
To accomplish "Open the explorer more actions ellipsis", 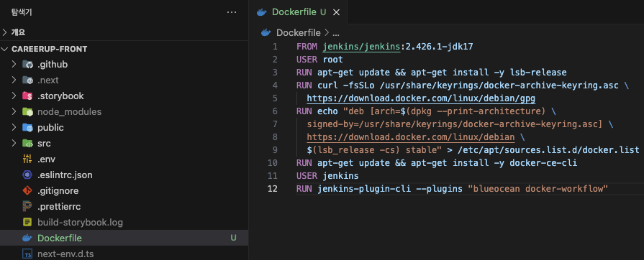I will (232, 12).
